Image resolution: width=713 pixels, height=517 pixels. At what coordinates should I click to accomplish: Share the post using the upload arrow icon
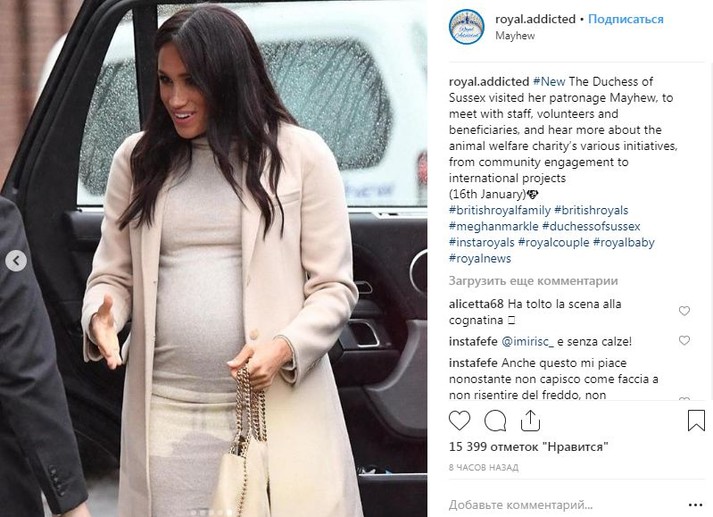coord(530,420)
